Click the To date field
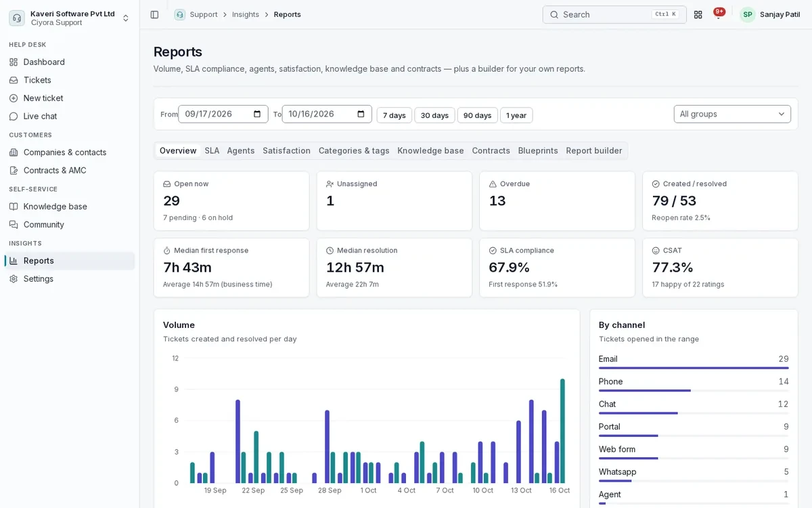 coord(327,114)
